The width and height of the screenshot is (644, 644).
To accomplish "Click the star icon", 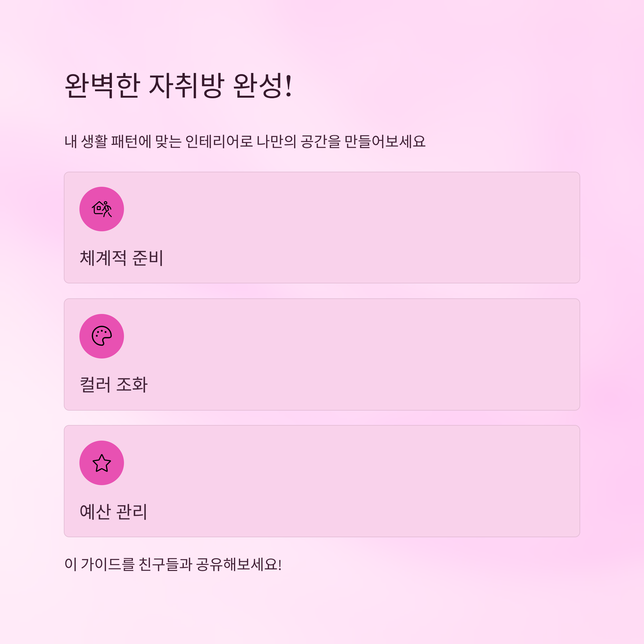I will (102, 463).
